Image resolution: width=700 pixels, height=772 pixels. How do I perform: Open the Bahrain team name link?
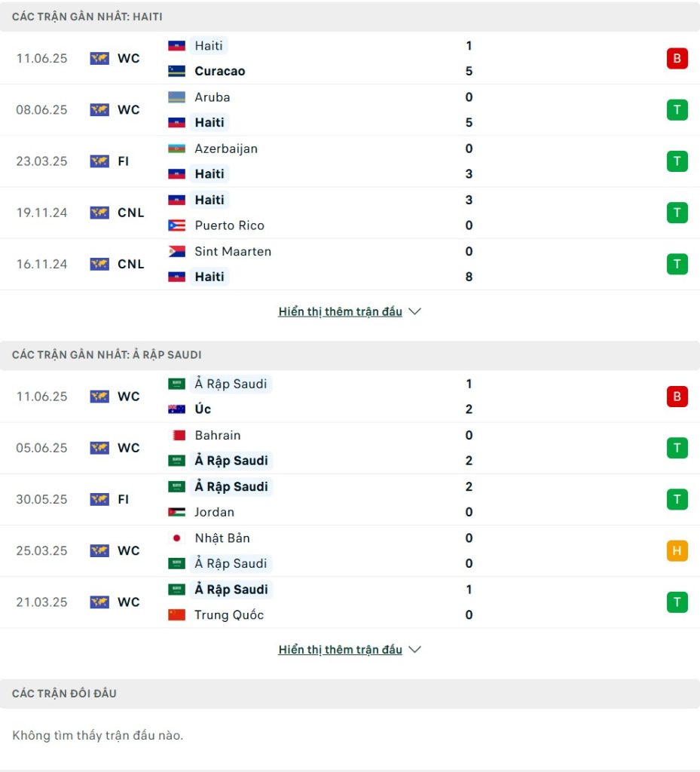218,435
